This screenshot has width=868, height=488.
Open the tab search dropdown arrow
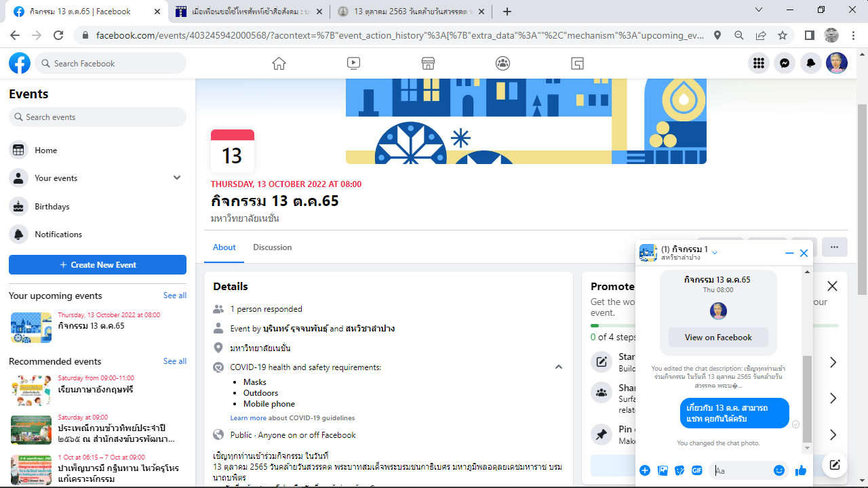(758, 10)
